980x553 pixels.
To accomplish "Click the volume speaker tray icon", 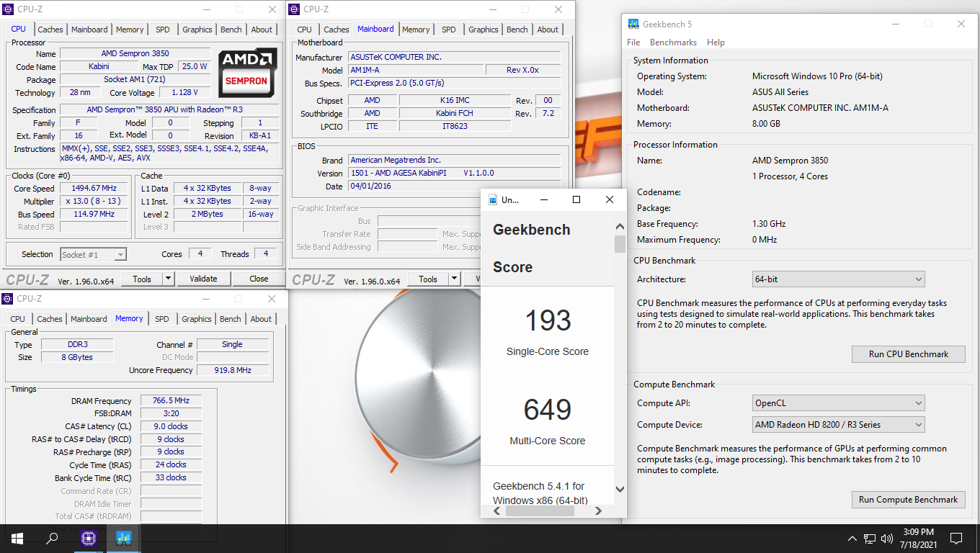I will (x=887, y=539).
